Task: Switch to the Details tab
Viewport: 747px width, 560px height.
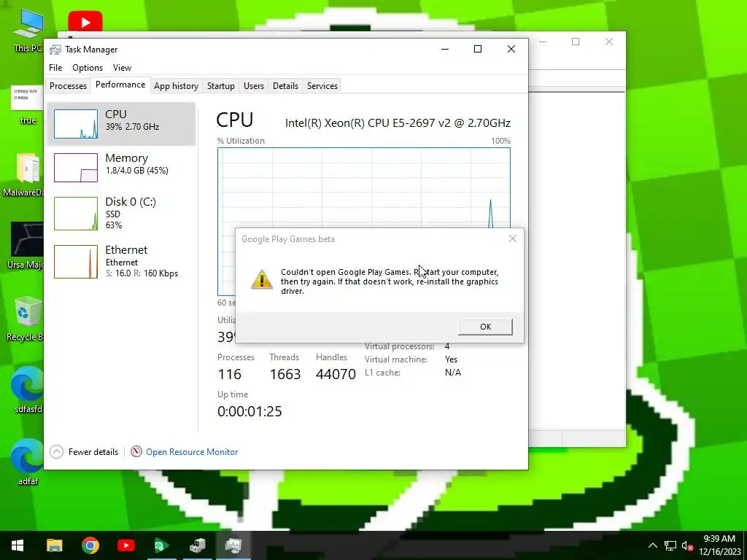Action: [285, 86]
